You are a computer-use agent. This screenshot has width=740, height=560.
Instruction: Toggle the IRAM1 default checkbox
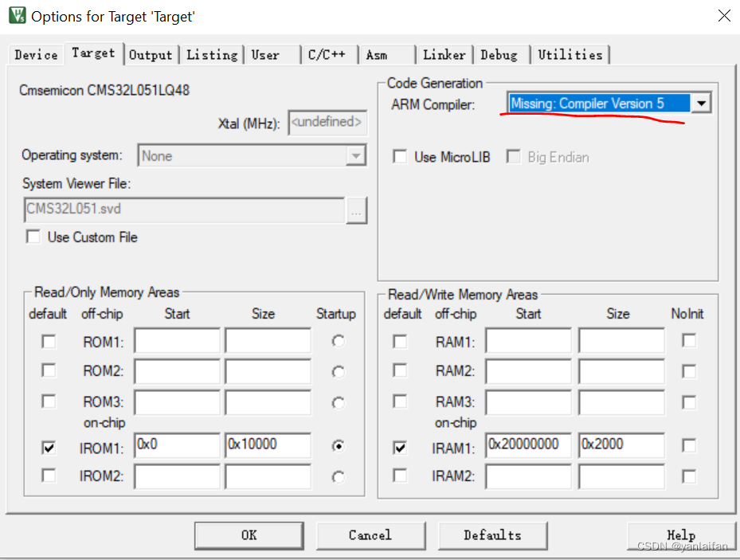pyautogui.click(x=401, y=448)
